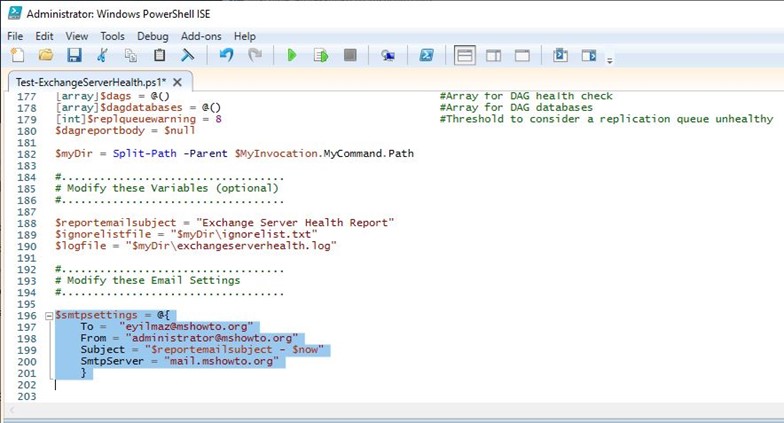
Task: Click the $dagdatabases variable on line 178
Action: (141, 108)
